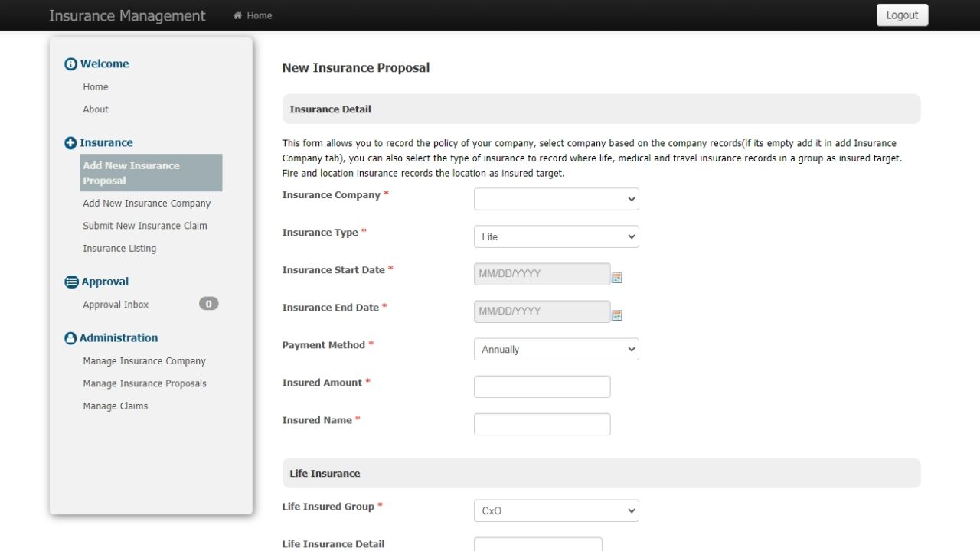Click the Insurance Management brand title

(127, 15)
